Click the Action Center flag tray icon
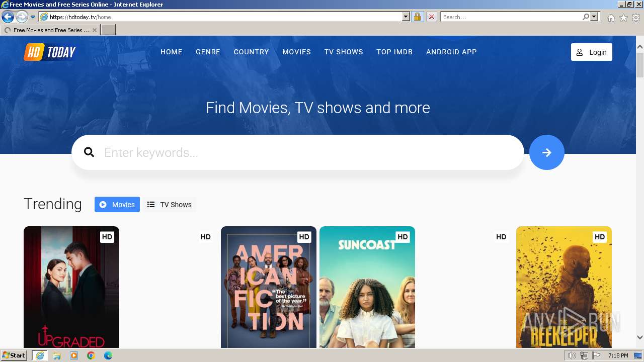 (596, 355)
